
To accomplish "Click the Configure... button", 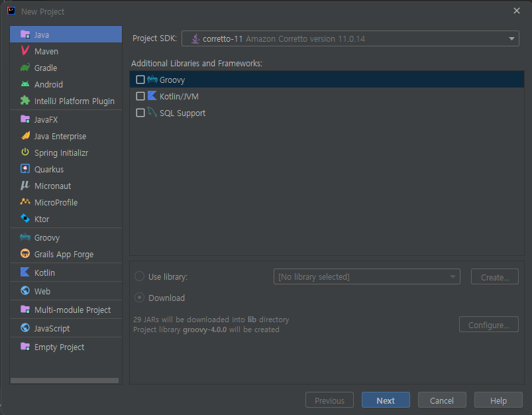I will tap(488, 325).
